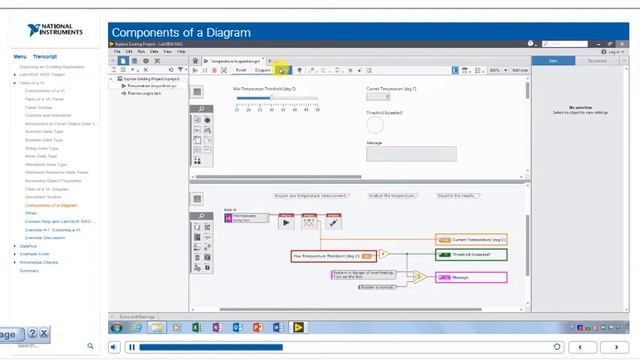Click the Windows Start orb on the taskbar
Viewport: 640px width, 360px height.
[117, 327]
